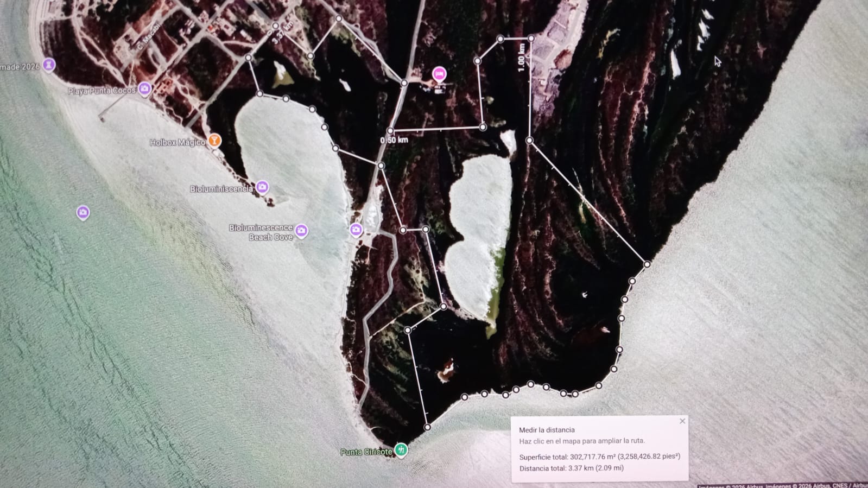Click the purple pin beside "made 2026"
The image size is (868, 488).
(x=49, y=65)
